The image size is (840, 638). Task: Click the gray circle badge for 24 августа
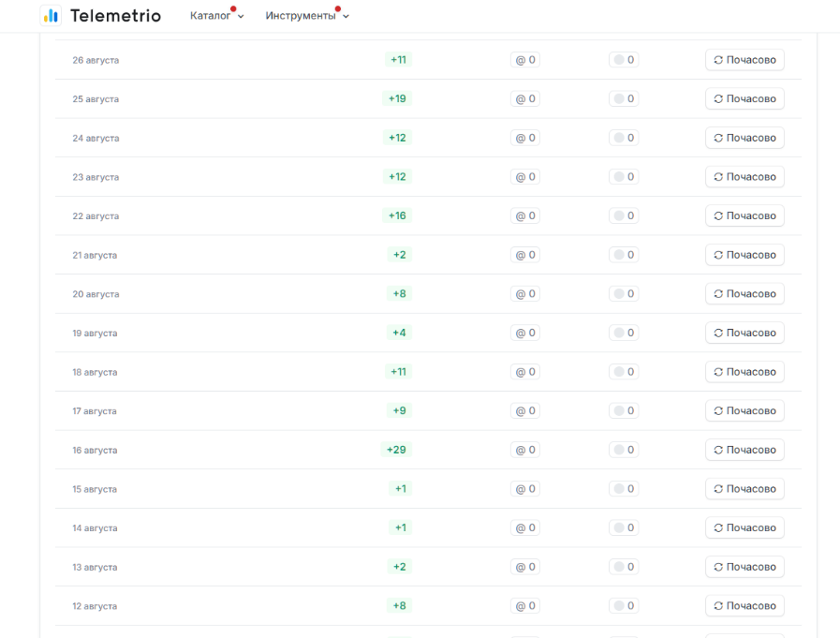coord(624,139)
